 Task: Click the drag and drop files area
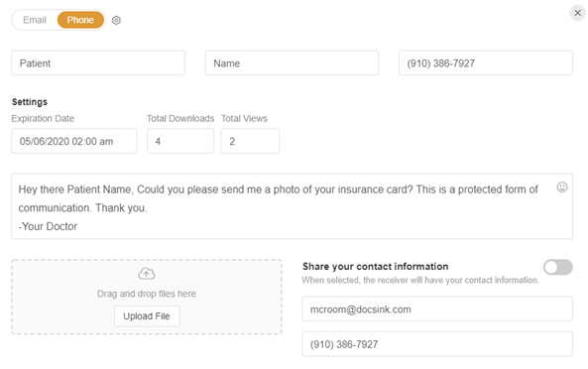click(147, 297)
